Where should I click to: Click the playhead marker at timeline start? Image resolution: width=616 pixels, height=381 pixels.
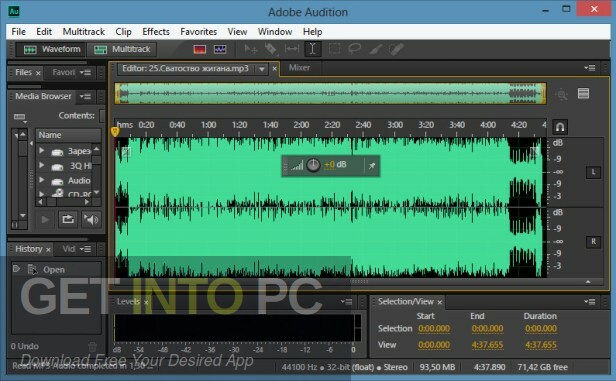(x=115, y=131)
